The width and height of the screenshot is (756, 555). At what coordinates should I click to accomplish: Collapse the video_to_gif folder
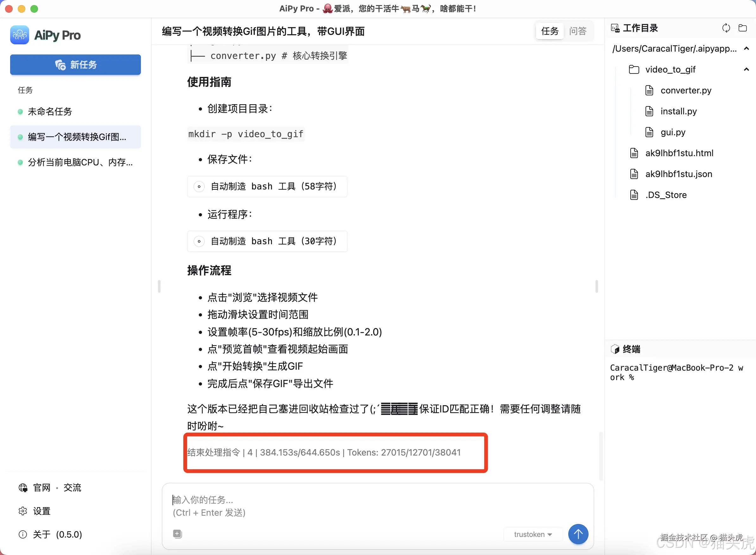click(x=747, y=69)
